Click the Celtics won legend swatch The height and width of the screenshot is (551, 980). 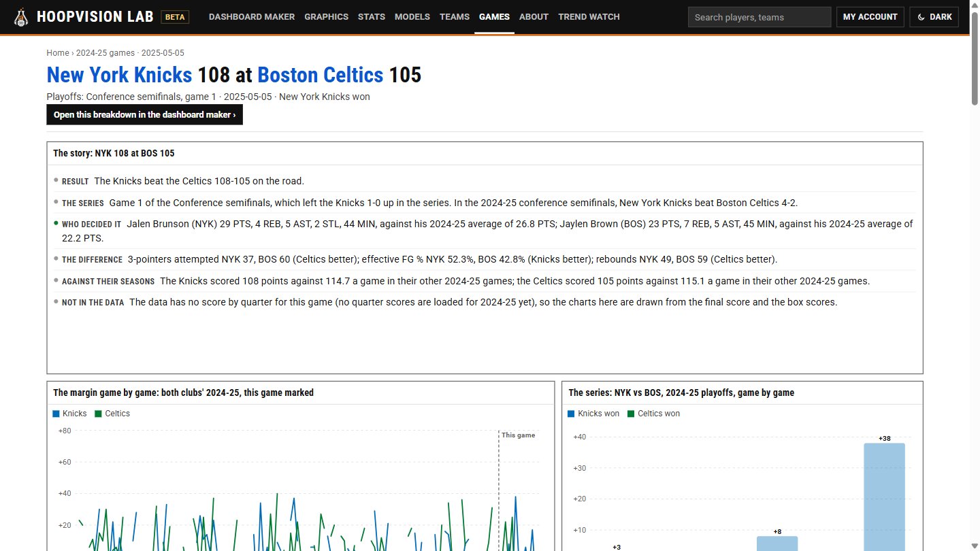[631, 414]
